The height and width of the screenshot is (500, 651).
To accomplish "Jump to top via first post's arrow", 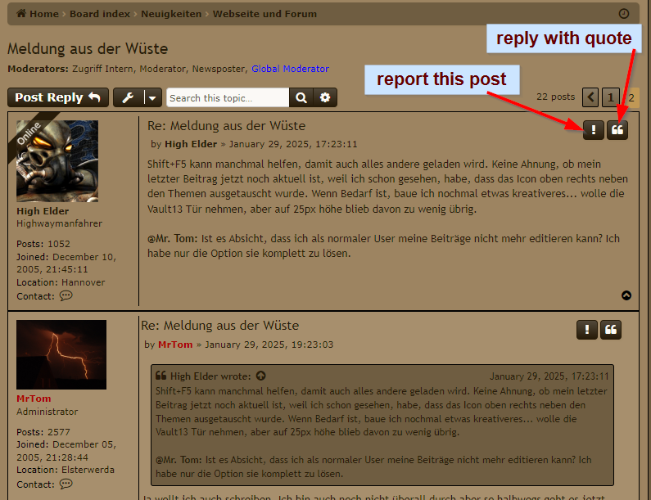I will pyautogui.click(x=626, y=295).
